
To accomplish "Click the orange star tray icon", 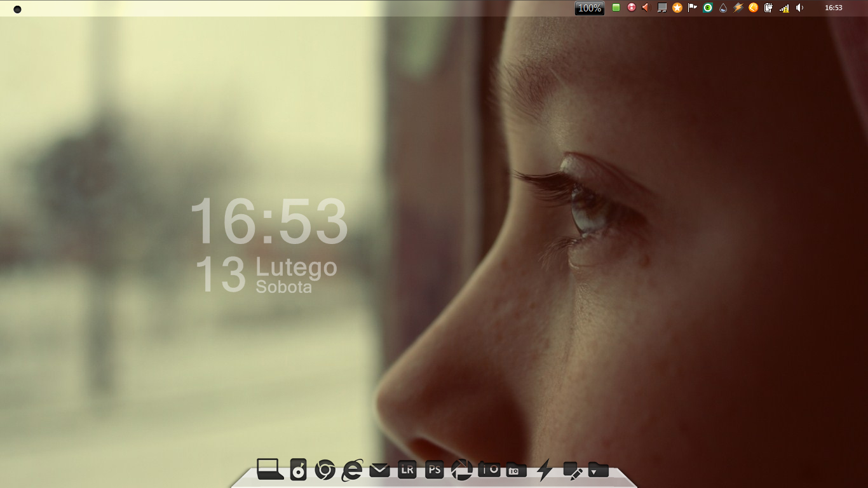I will click(677, 8).
